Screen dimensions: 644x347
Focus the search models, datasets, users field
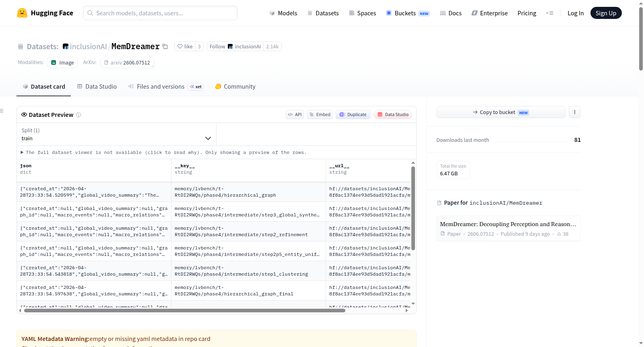point(160,13)
